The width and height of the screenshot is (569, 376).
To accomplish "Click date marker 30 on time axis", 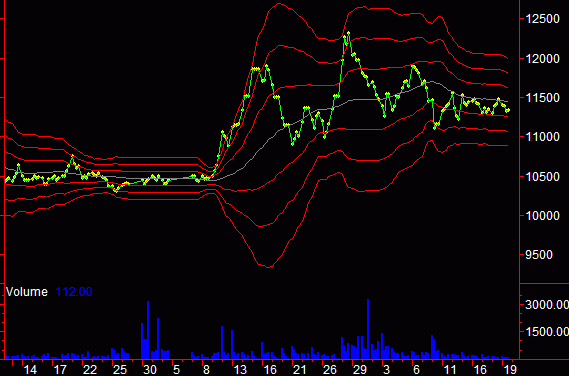I will (150, 370).
